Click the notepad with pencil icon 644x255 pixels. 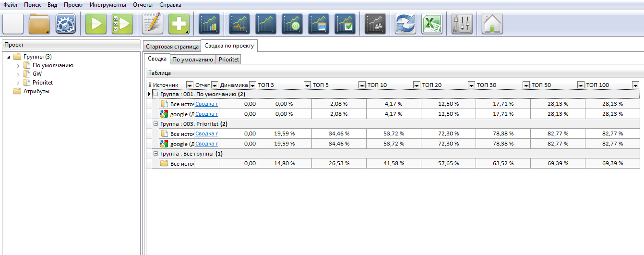click(153, 24)
